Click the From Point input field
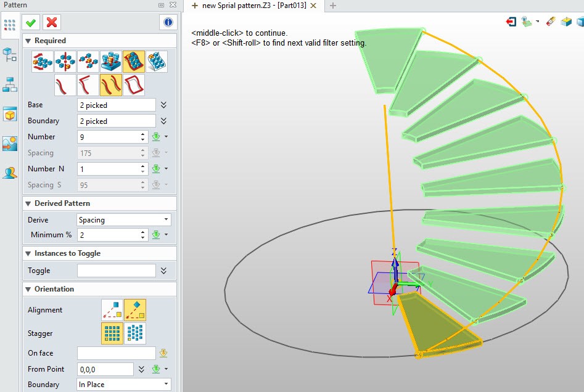This screenshot has height=392, width=584. 105,369
